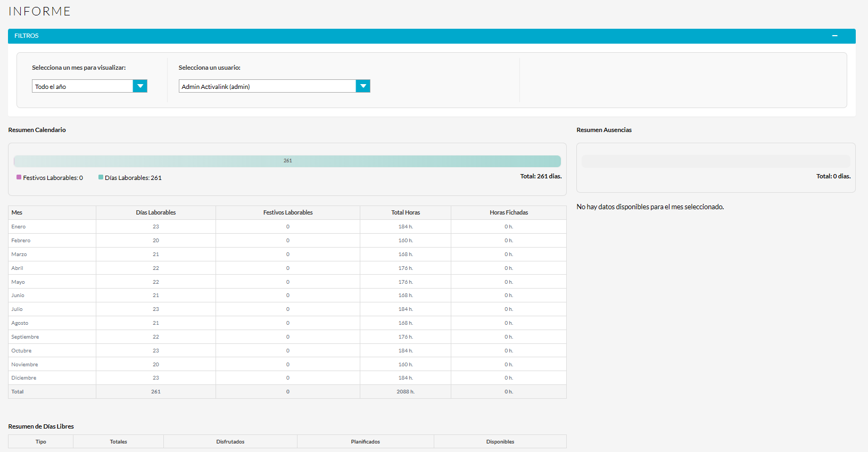Select the Abril row label
The width and height of the screenshot is (868, 452).
(x=17, y=268)
